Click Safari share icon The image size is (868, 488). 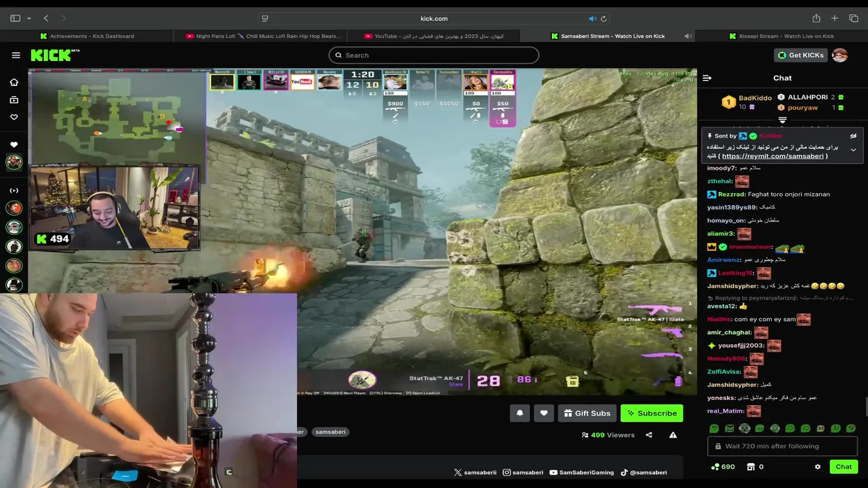pos(816,18)
